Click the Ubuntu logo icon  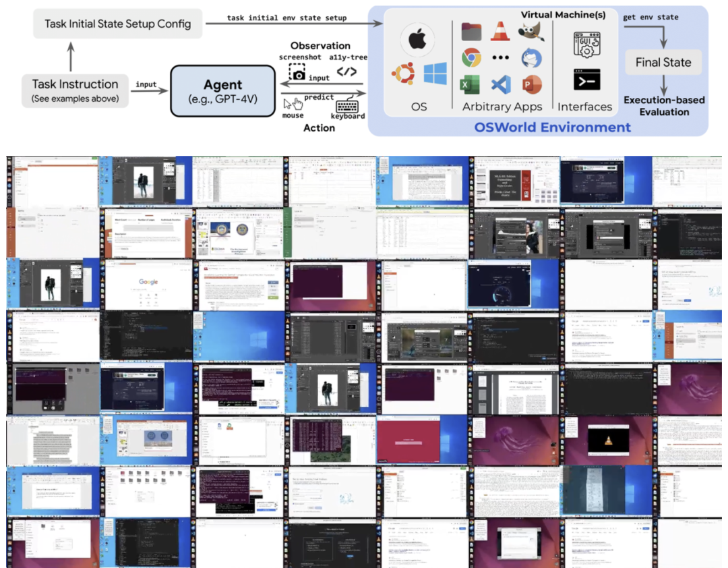coord(402,73)
